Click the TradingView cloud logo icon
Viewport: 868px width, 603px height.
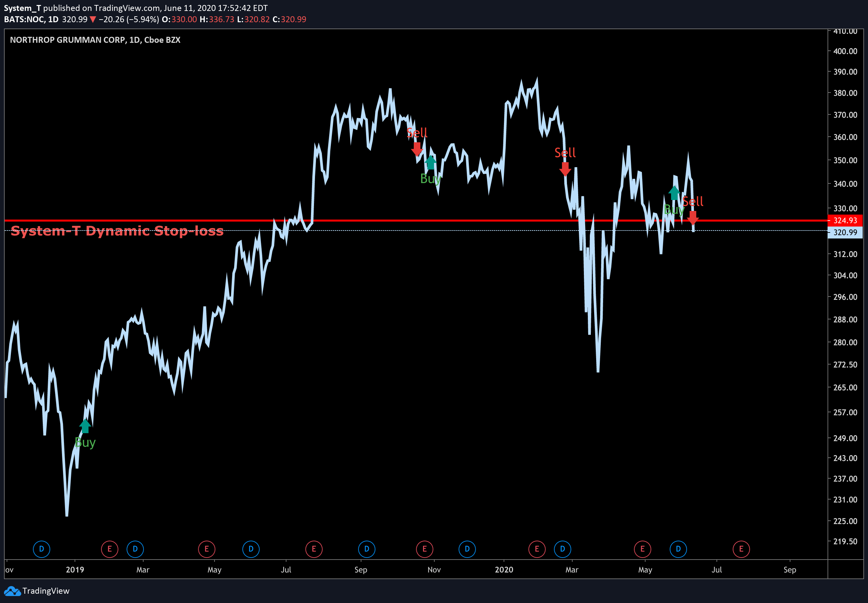(x=12, y=591)
